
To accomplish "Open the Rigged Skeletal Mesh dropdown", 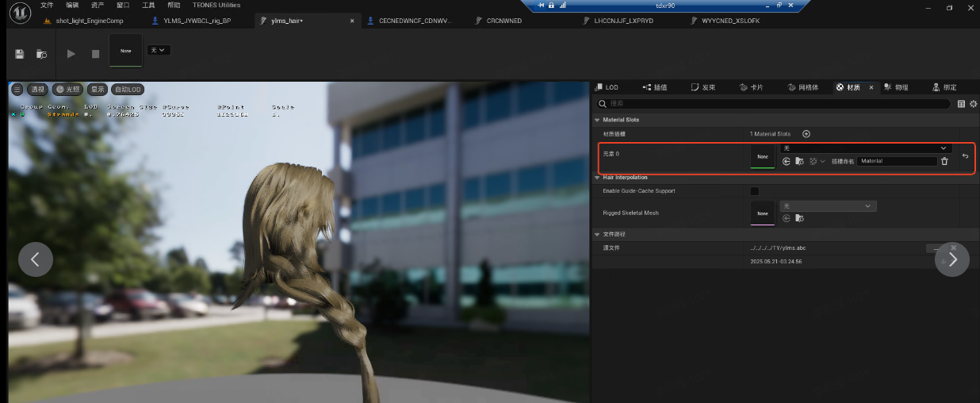I will click(x=828, y=206).
